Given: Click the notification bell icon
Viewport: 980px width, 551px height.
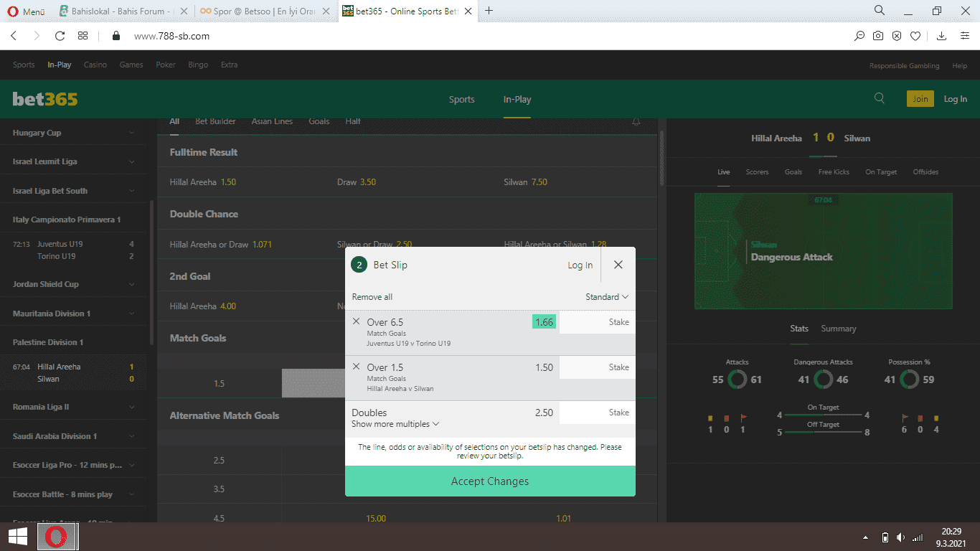Looking at the screenshot, I should [x=636, y=121].
